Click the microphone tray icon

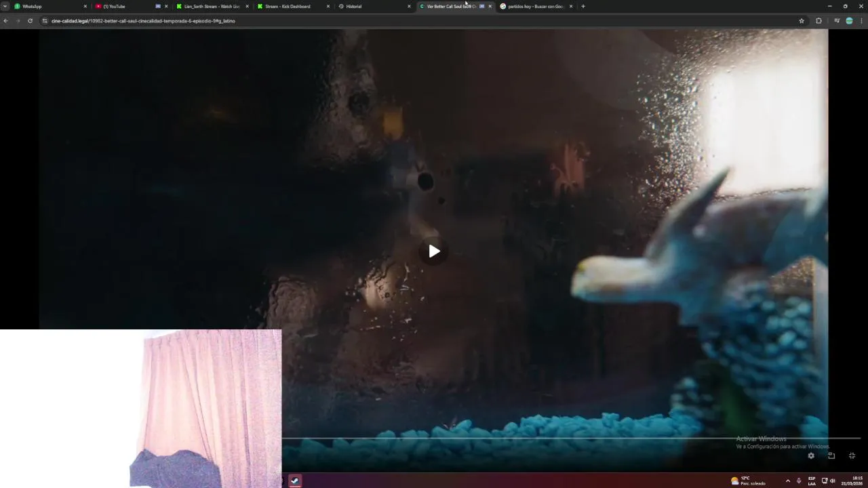click(x=799, y=481)
